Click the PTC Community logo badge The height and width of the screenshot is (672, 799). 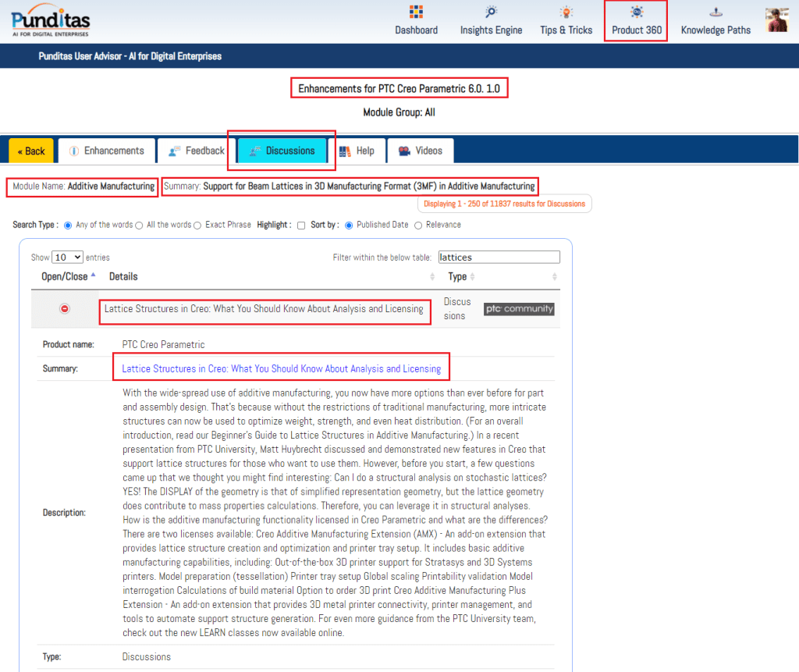[519, 309]
